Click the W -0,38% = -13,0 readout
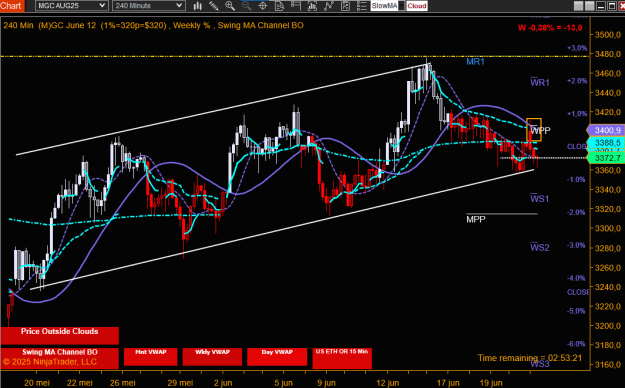 click(550, 28)
